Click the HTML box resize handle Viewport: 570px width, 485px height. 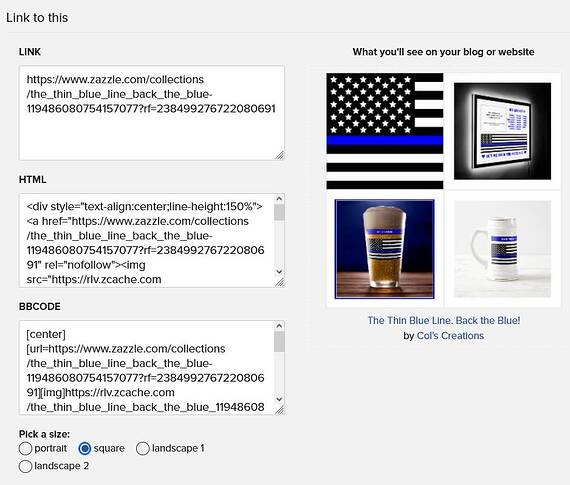point(280,282)
